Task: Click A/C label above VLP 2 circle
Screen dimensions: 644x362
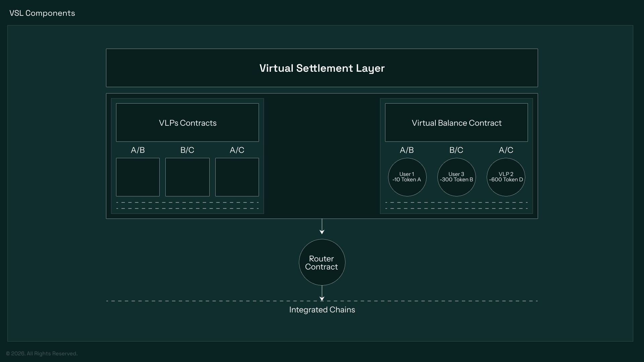Action: pyautogui.click(x=506, y=150)
